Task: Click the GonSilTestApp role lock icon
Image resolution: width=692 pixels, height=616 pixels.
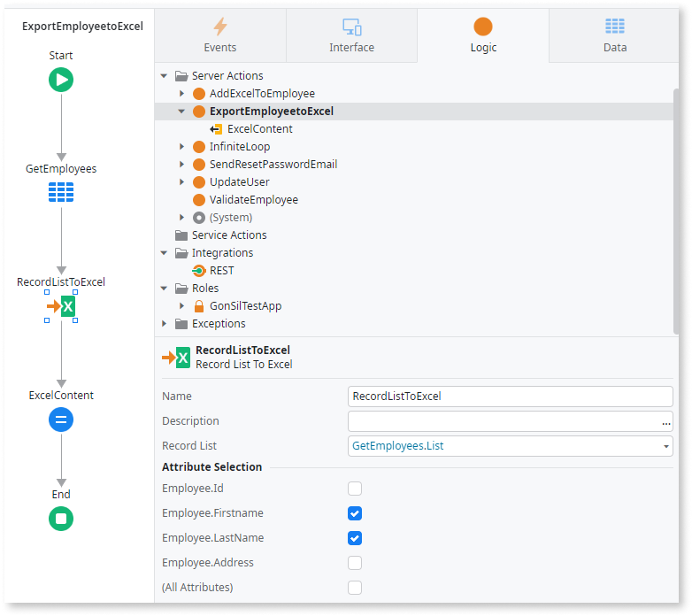Action: 199,306
